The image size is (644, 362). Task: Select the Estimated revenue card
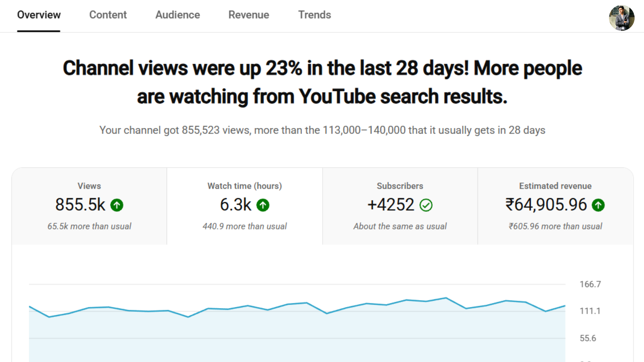tap(555, 186)
